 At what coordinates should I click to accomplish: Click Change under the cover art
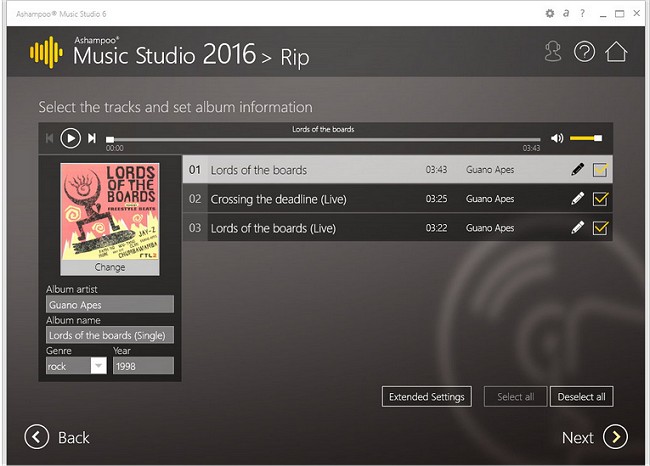pos(110,267)
